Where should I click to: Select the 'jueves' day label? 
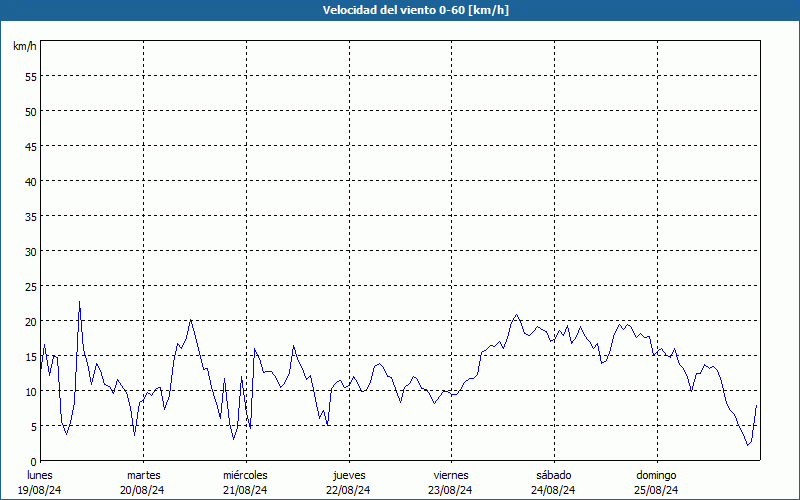[348, 475]
